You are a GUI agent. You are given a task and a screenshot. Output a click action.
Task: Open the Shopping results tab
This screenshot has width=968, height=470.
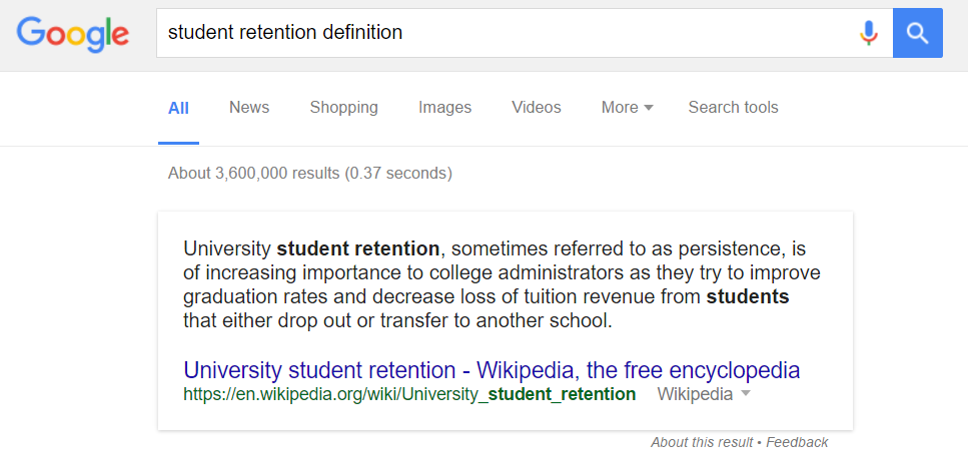coord(344,107)
